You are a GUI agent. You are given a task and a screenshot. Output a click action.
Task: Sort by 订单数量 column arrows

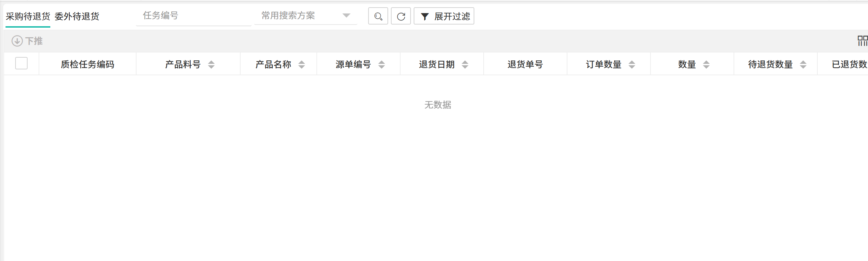point(632,65)
